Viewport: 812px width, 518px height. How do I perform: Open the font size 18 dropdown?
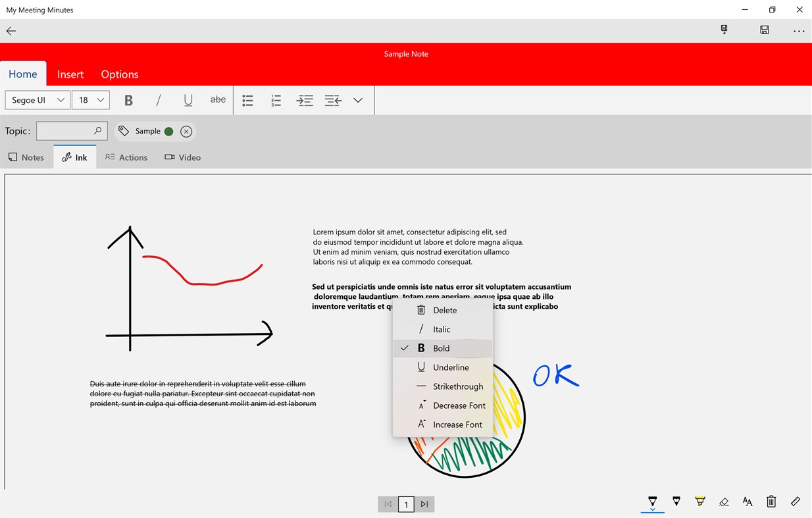[90, 100]
